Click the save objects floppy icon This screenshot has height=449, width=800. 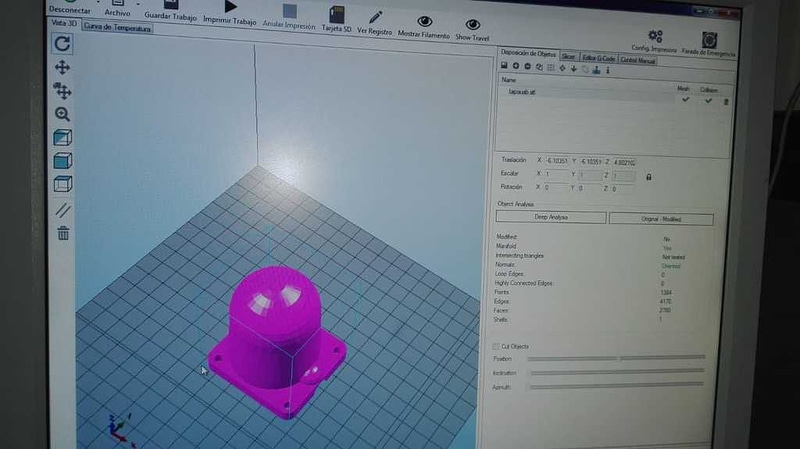pos(504,65)
